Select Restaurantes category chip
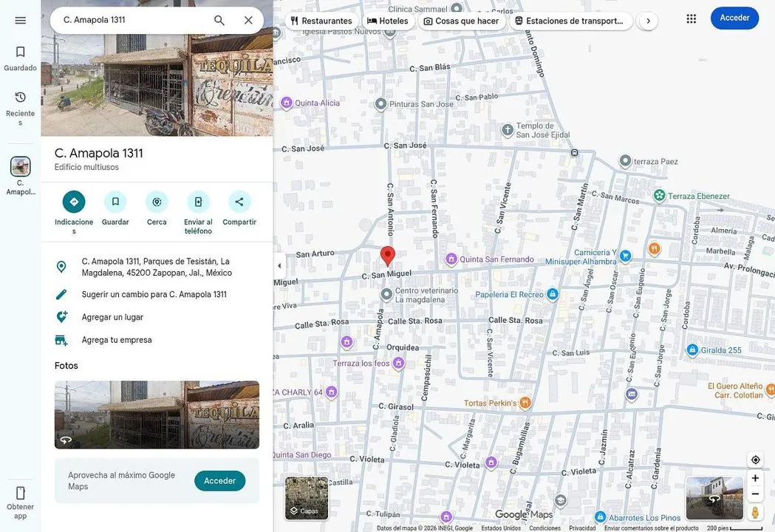This screenshot has width=775, height=532. pos(321,21)
